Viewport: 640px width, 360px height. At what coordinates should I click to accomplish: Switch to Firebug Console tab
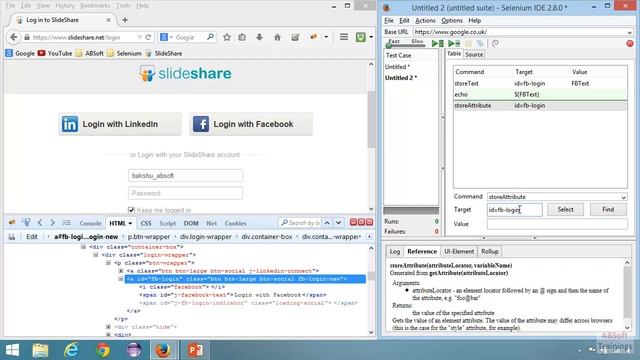(90, 223)
